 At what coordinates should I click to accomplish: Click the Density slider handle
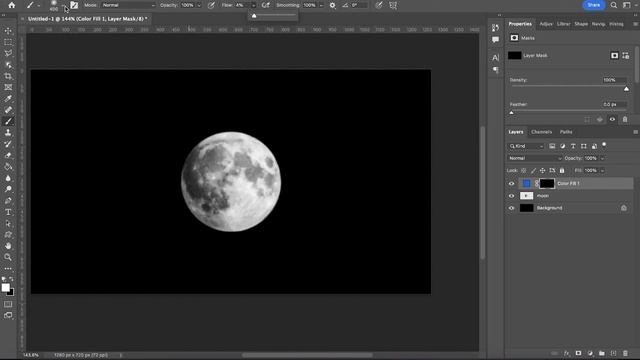(626, 89)
